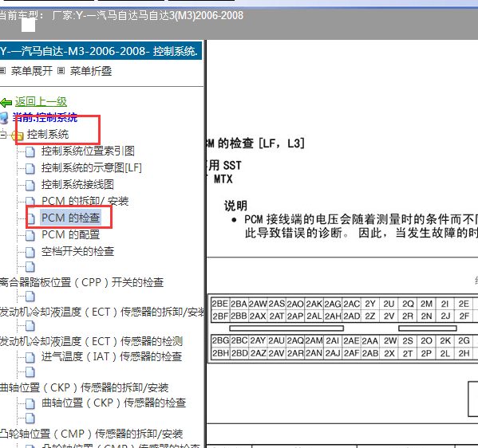The width and height of the screenshot is (478, 448).
Task: Click connector pin cell 2AX
Action: [258, 316]
